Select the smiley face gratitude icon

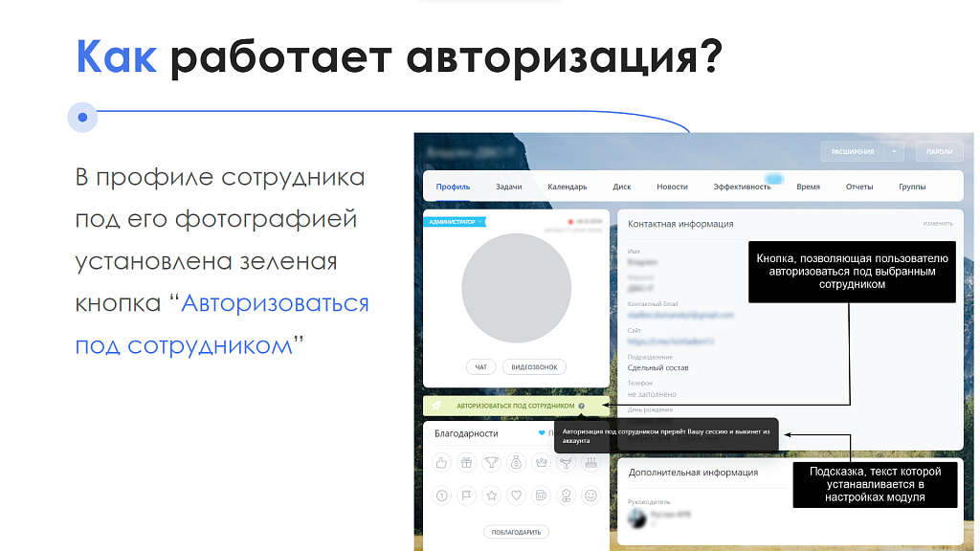(591, 495)
